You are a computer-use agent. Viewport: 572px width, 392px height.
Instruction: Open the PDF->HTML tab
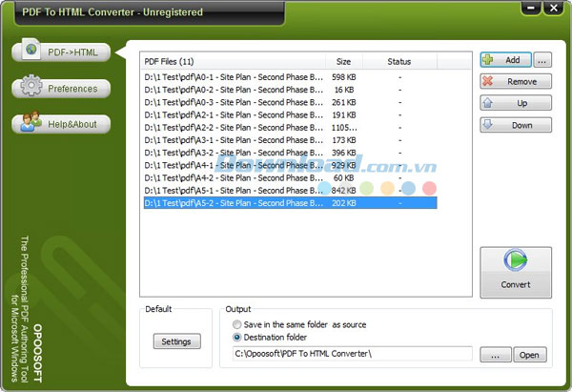[x=61, y=52]
